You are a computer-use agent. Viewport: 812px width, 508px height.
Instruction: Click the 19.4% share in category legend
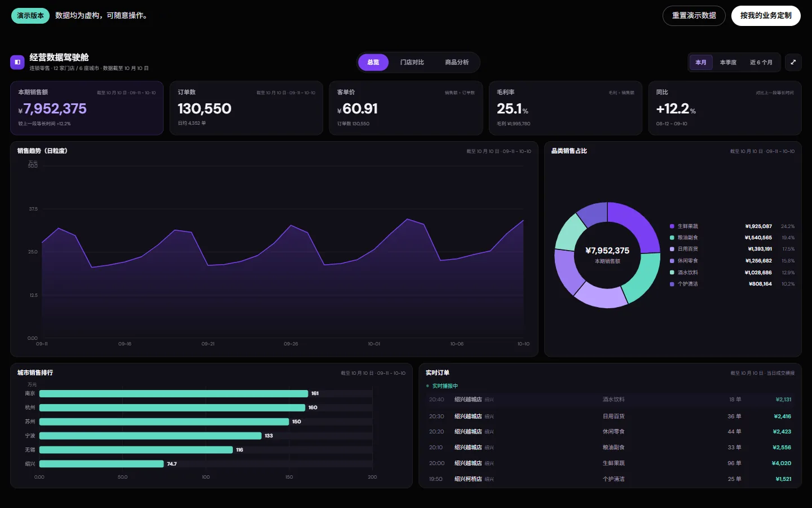pos(788,238)
